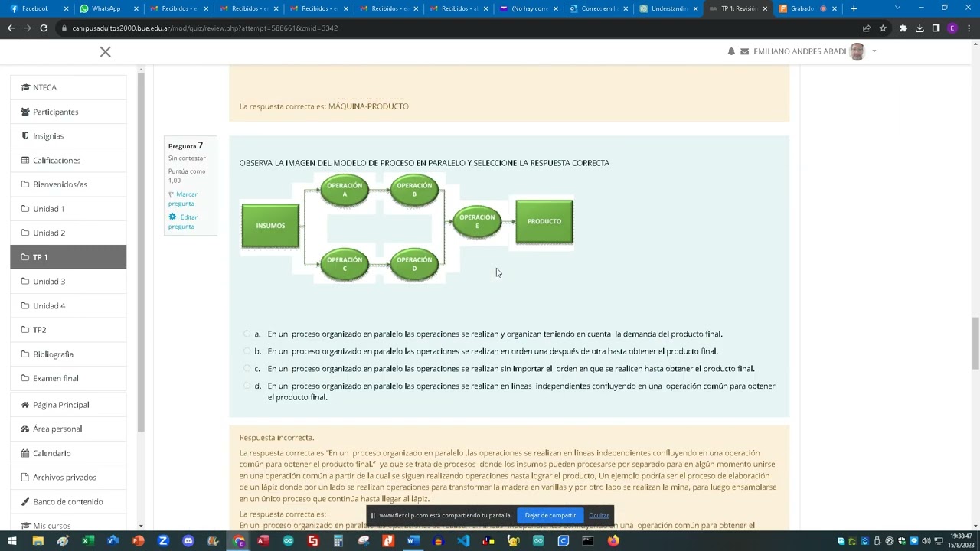Screen dimensions: 980x551
Task: Open Insignias in the sidebar
Action: point(68,136)
